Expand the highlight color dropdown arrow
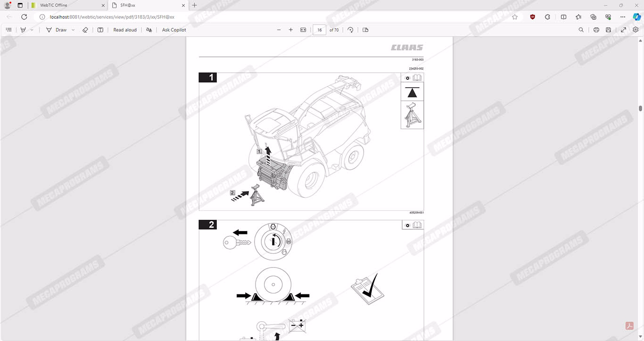The image size is (644, 341). [x=32, y=30]
